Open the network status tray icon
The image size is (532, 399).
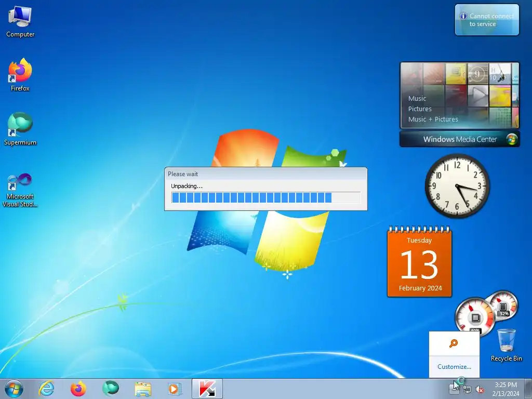(467, 390)
